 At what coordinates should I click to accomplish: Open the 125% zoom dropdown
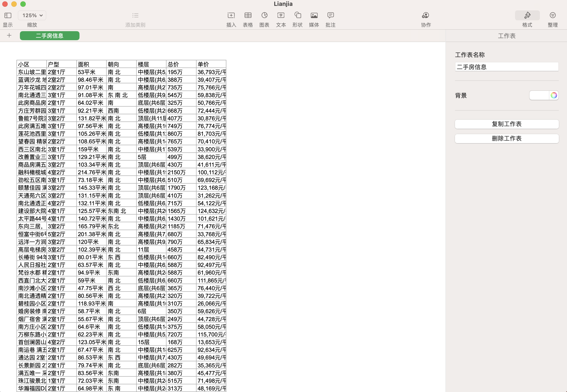(32, 16)
